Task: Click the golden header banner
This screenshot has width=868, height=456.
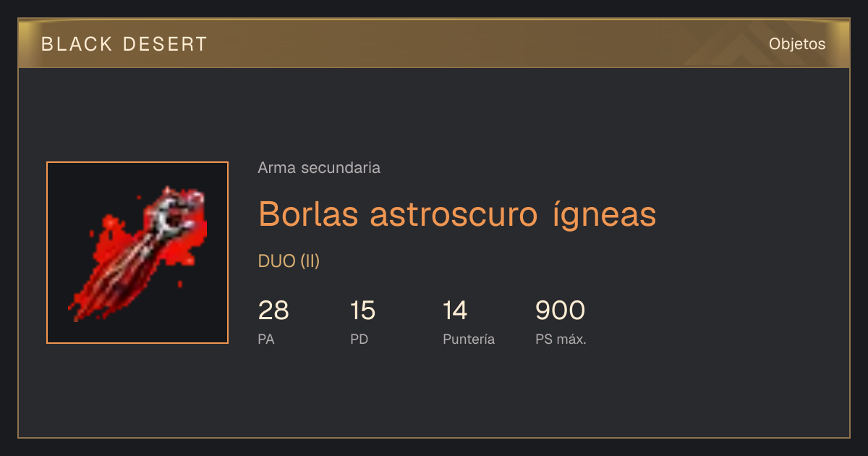Action: point(434,43)
